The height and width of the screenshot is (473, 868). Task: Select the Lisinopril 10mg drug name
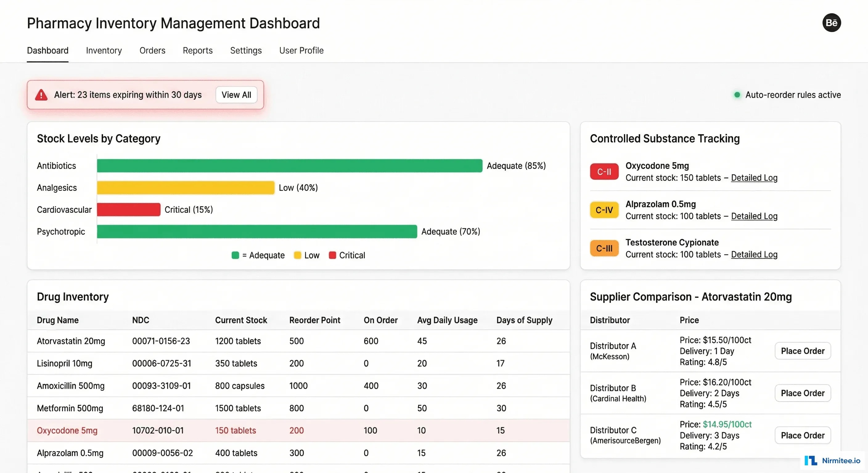[64, 363]
